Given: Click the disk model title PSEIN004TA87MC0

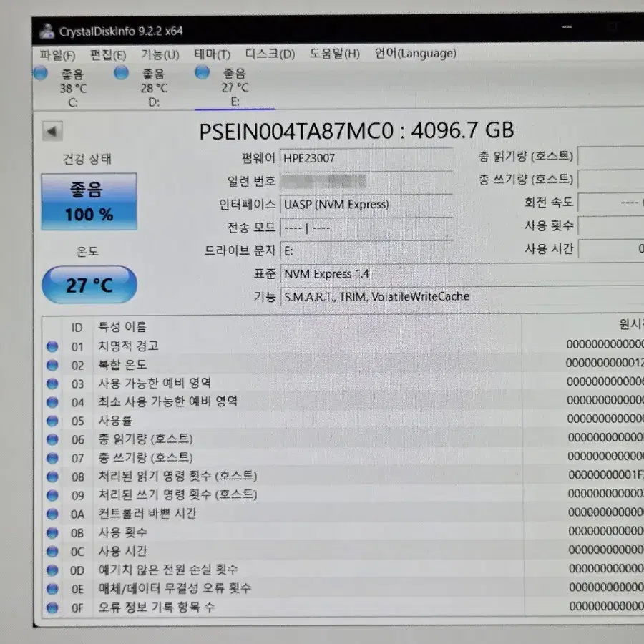Looking at the screenshot, I should [x=296, y=132].
